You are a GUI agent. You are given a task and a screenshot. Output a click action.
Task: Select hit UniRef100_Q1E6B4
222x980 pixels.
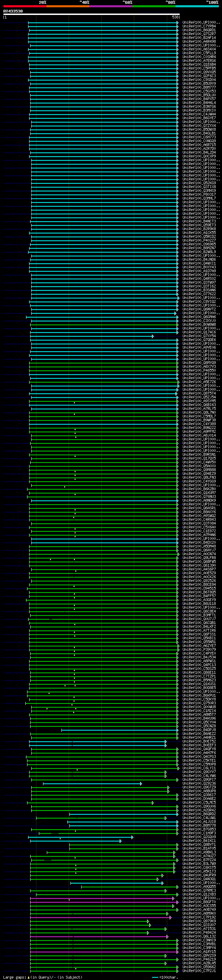(x=199, y=64)
